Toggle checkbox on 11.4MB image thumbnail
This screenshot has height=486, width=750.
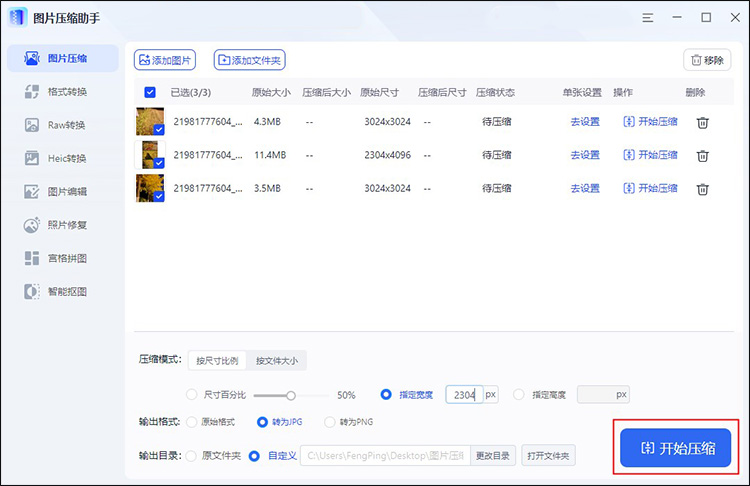click(x=159, y=163)
